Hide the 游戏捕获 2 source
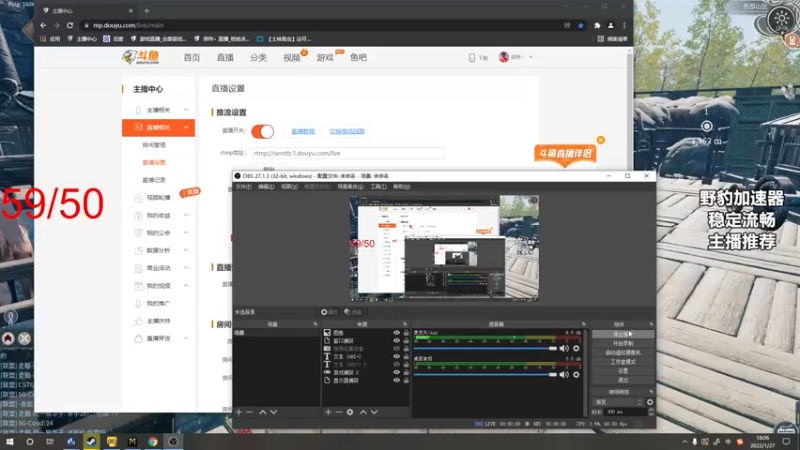Viewport: 800px width, 450px height. (396, 372)
